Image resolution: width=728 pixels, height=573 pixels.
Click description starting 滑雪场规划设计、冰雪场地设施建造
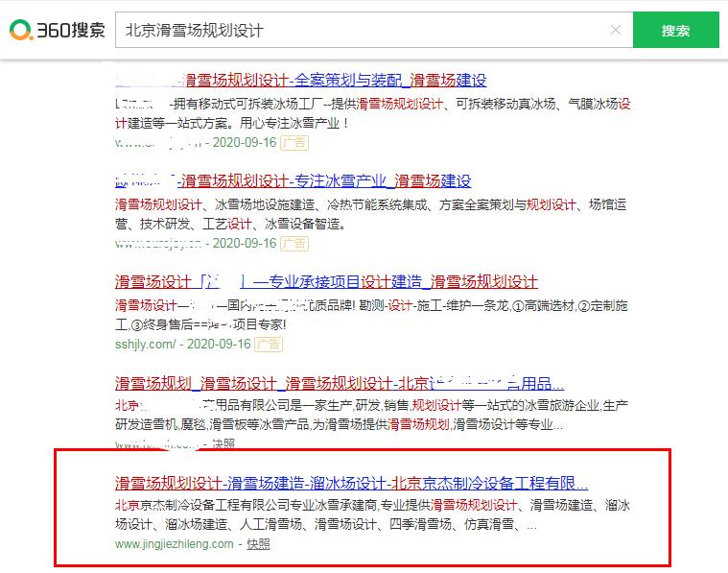click(371, 214)
